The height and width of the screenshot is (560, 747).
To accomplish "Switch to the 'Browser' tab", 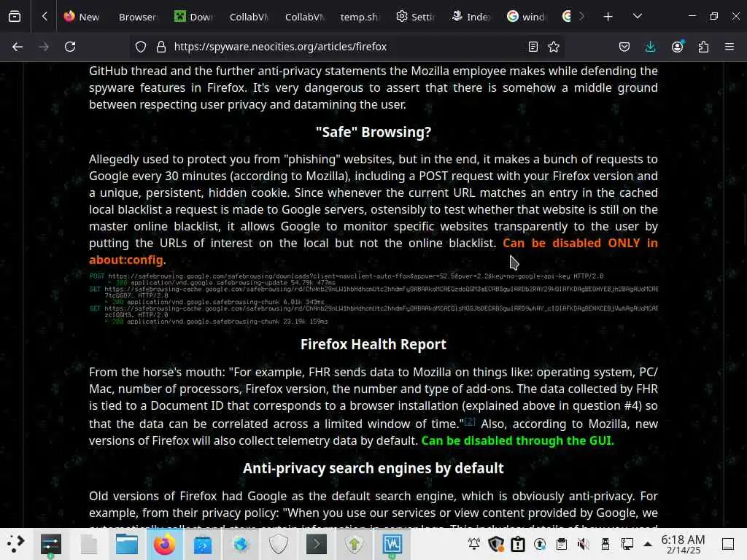I will point(137,17).
